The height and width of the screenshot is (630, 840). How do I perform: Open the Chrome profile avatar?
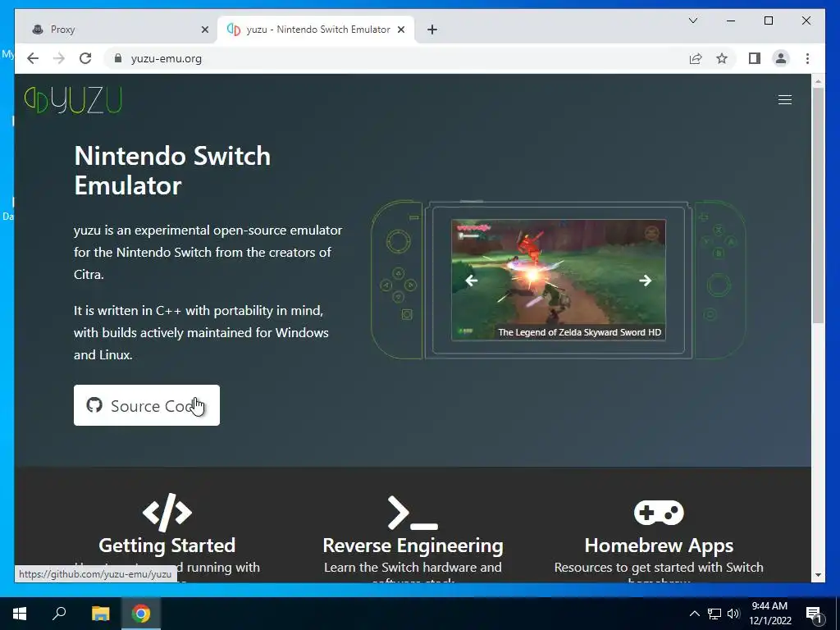click(781, 58)
